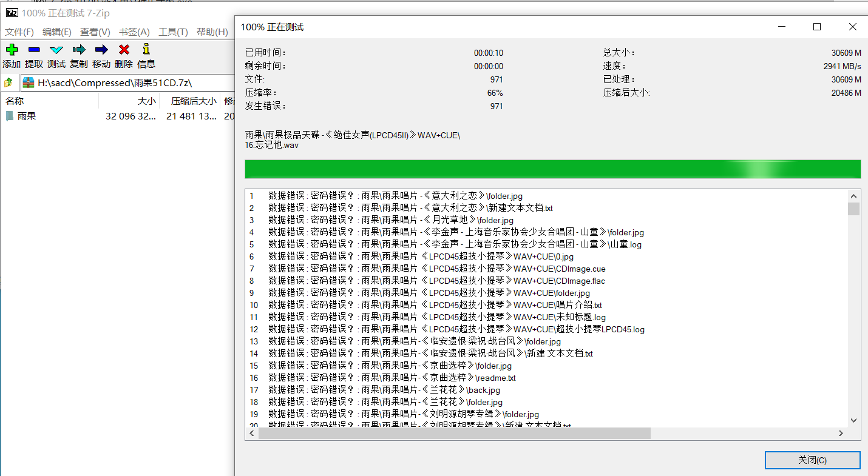Select error row 16 京曲选粹 readme.txt
The width and height of the screenshot is (868, 476).
(546, 378)
